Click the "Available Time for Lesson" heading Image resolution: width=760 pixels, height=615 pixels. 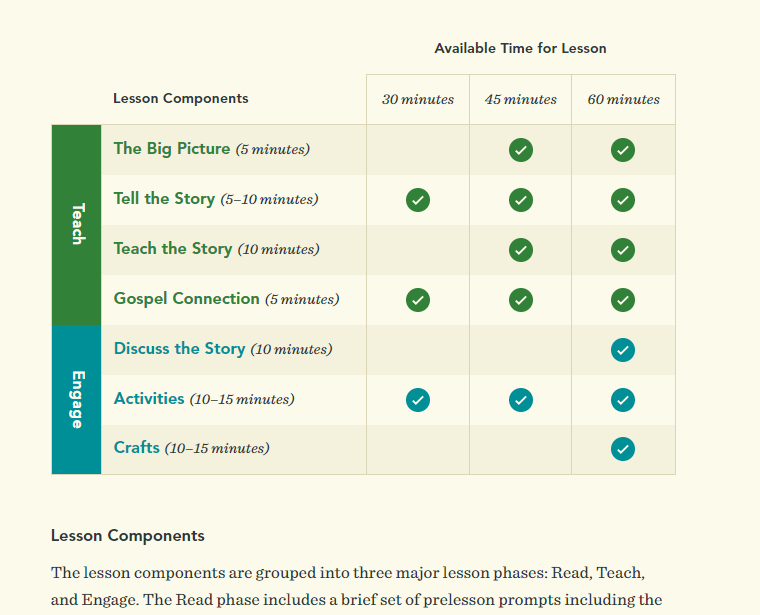pos(520,48)
